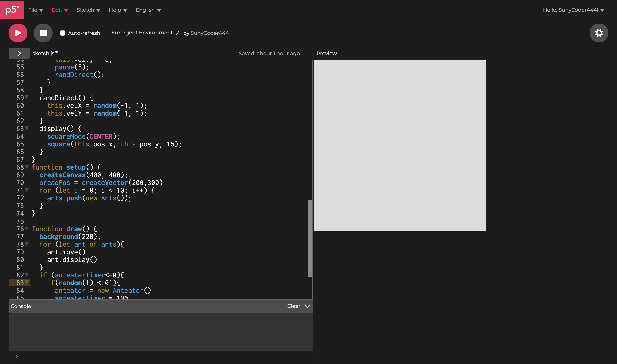
Task: Open the SunyCoder444 account dropdown
Action: pos(573,10)
